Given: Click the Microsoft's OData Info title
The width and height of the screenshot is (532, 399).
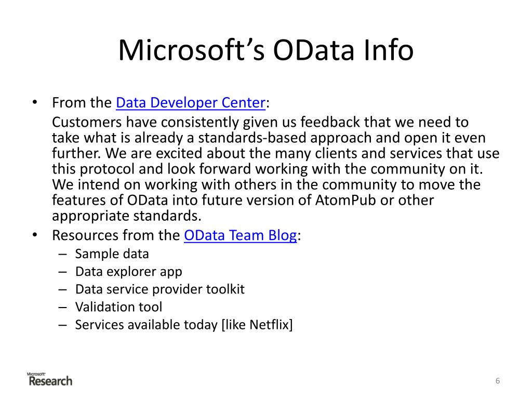Looking at the screenshot, I should click(x=266, y=50).
